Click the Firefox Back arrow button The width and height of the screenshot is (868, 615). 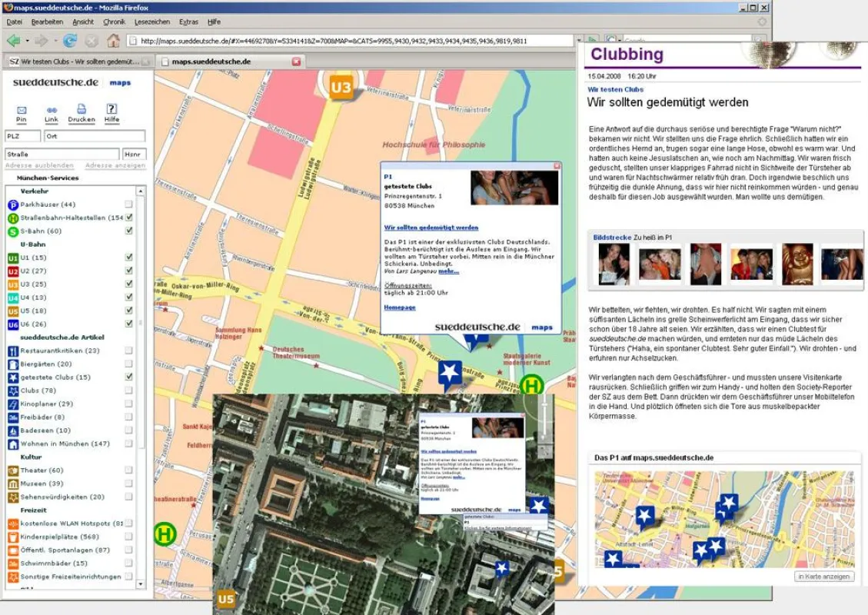point(13,41)
